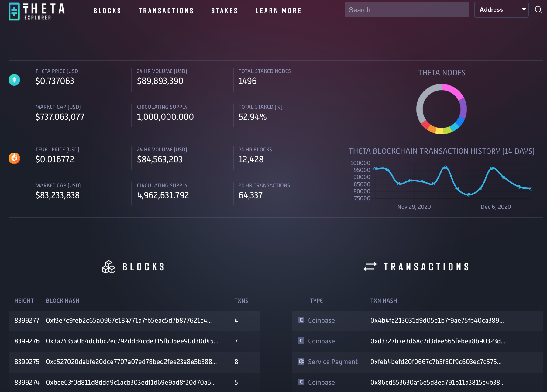Viewport: 547px width, 392px height.
Task: Click the Blocks cubes icon
Action: [109, 267]
